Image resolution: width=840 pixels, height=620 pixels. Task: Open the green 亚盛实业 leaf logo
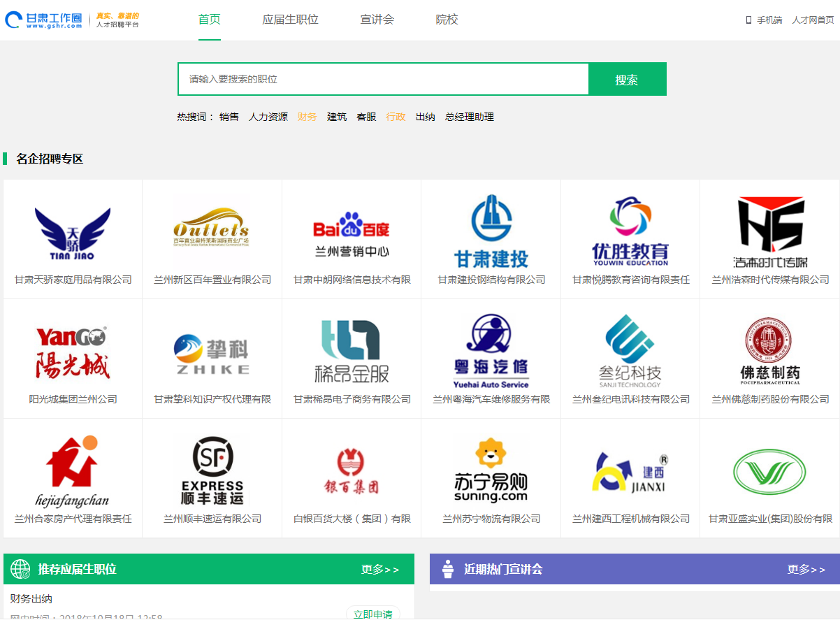(x=770, y=471)
